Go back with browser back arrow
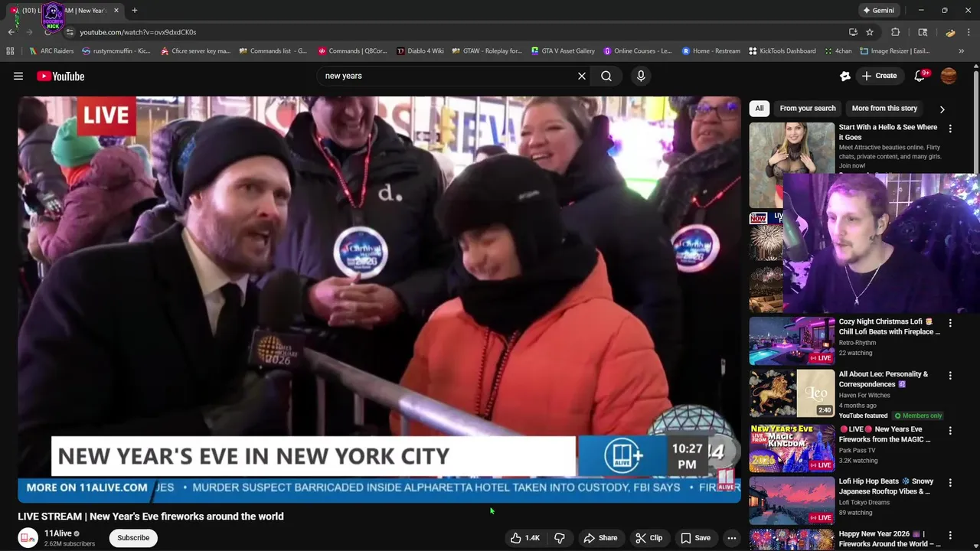Screen dimensions: 980x551 coord(11,32)
